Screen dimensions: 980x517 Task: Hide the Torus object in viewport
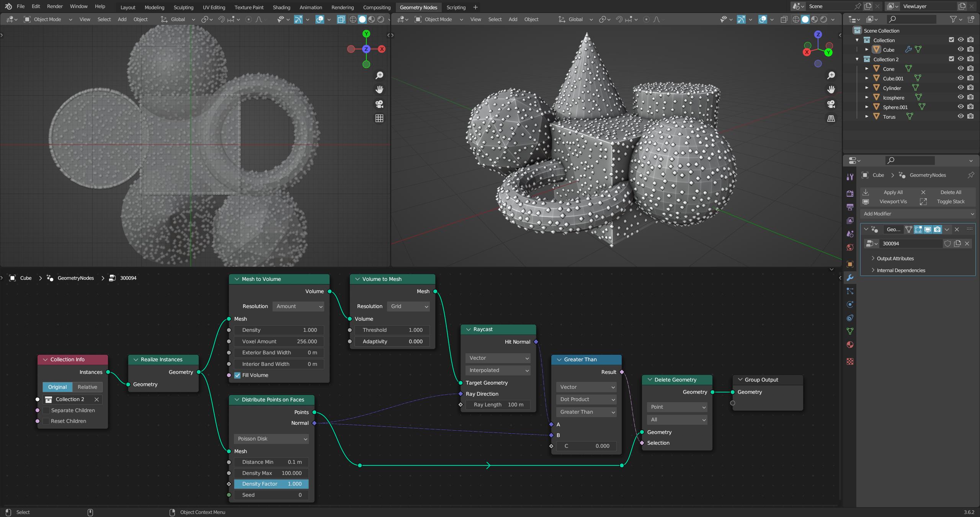[x=960, y=117]
